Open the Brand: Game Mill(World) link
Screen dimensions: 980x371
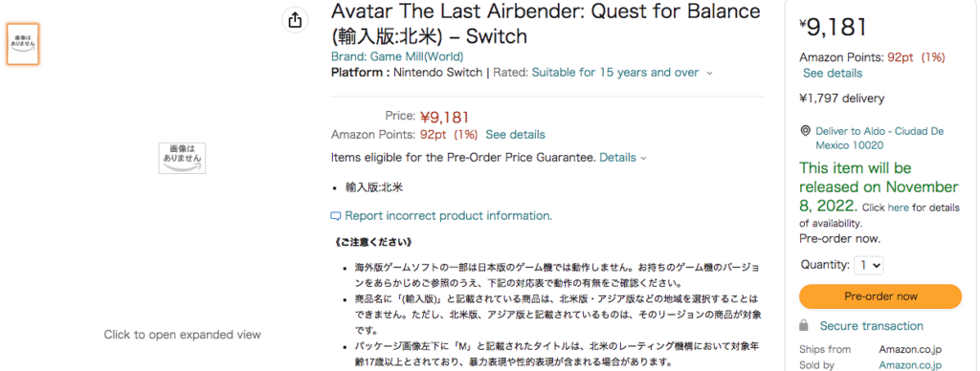pyautogui.click(x=397, y=56)
